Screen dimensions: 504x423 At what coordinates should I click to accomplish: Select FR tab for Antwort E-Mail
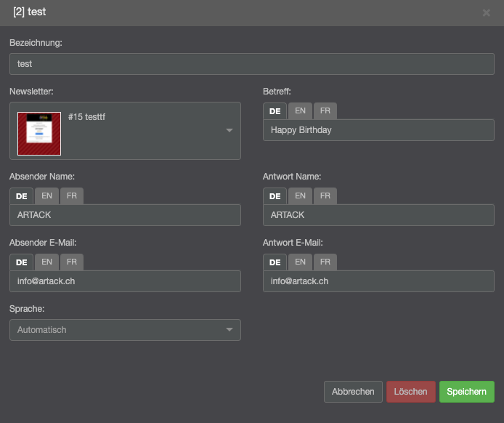[325, 262]
